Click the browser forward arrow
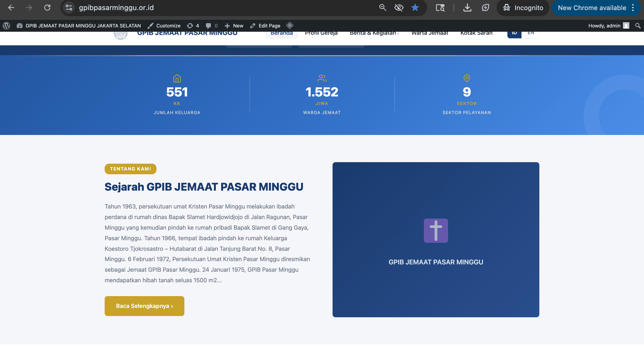Image resolution: width=644 pixels, height=349 pixels. pos(29,8)
